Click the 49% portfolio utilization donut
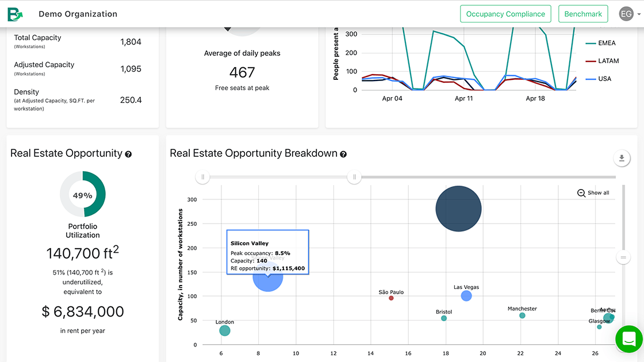The image size is (644, 362). click(x=83, y=194)
